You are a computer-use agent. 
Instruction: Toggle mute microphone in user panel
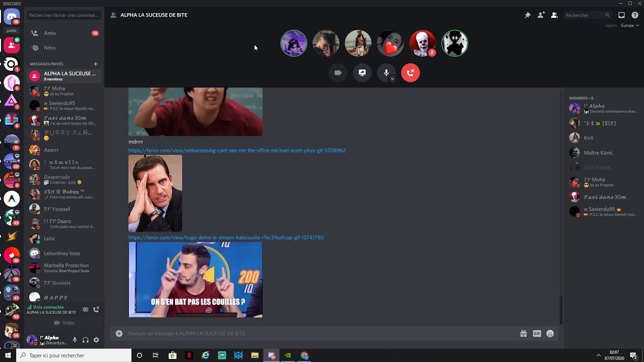(74, 340)
